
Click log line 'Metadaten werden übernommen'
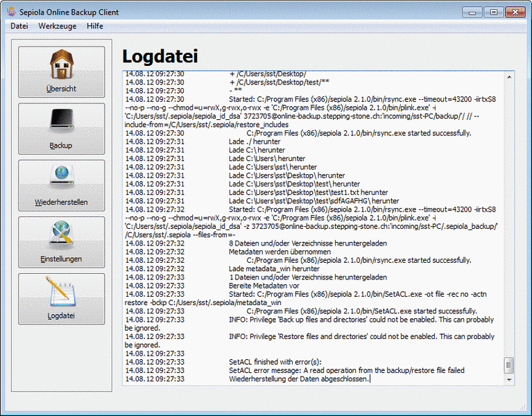280,252
